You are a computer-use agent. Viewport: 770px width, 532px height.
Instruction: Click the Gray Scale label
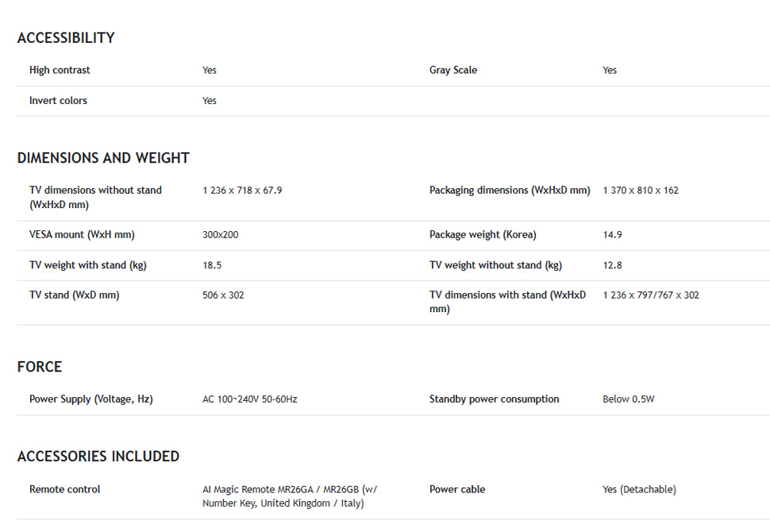(453, 70)
